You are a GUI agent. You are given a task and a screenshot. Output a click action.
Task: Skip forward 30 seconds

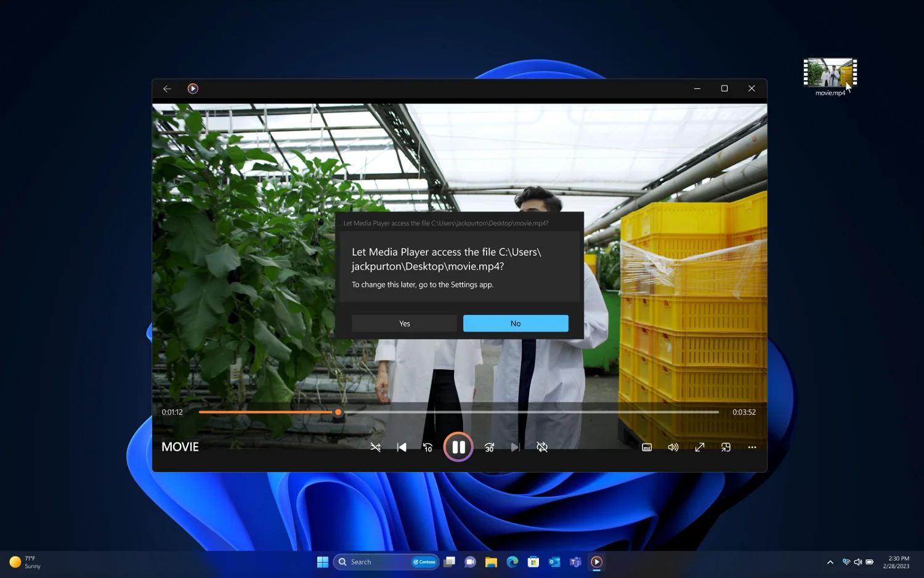pyautogui.click(x=490, y=447)
